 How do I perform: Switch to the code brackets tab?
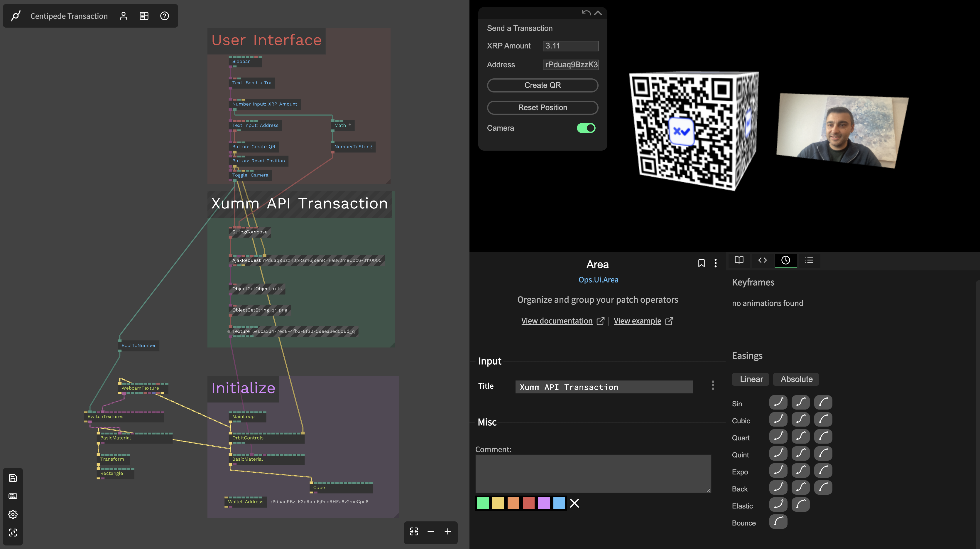tap(762, 260)
